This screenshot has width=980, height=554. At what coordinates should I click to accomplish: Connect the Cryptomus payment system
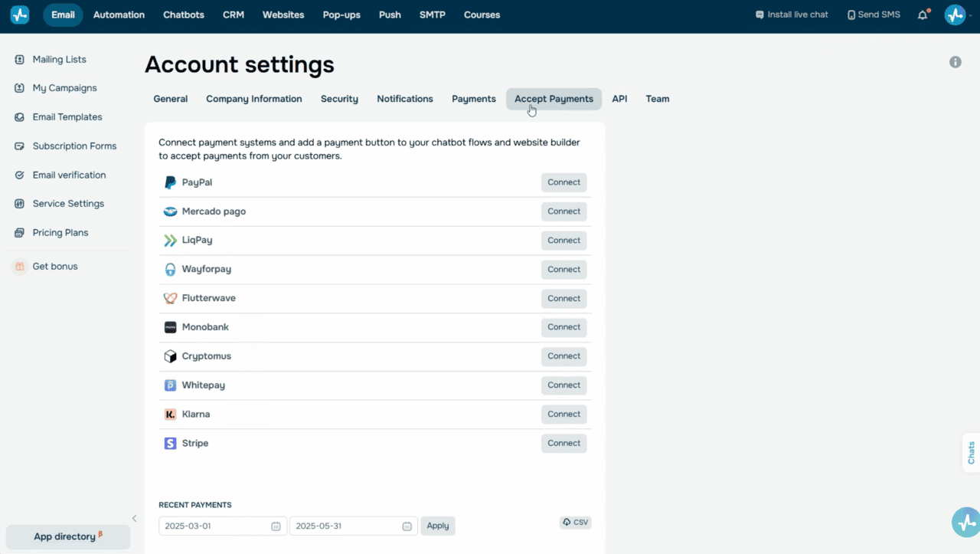click(564, 356)
